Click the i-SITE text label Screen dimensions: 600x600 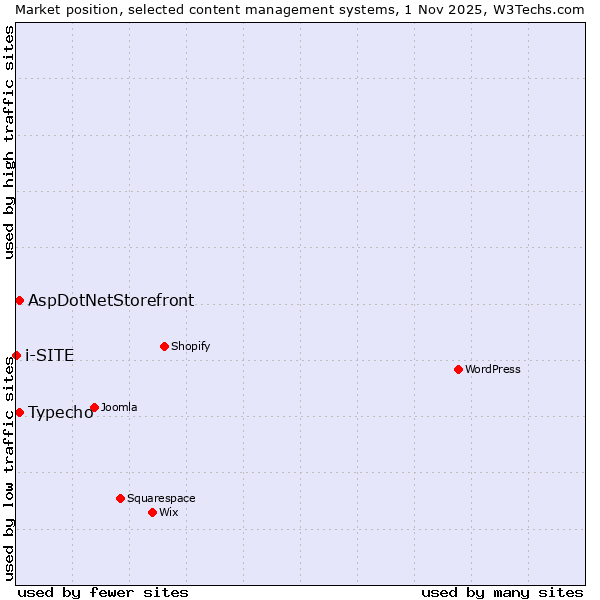click(49, 356)
